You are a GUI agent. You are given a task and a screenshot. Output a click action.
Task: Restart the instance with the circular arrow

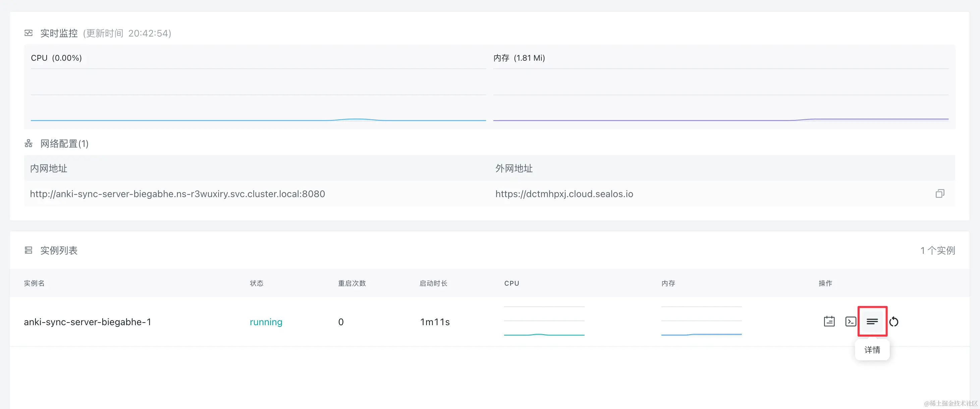(x=894, y=322)
